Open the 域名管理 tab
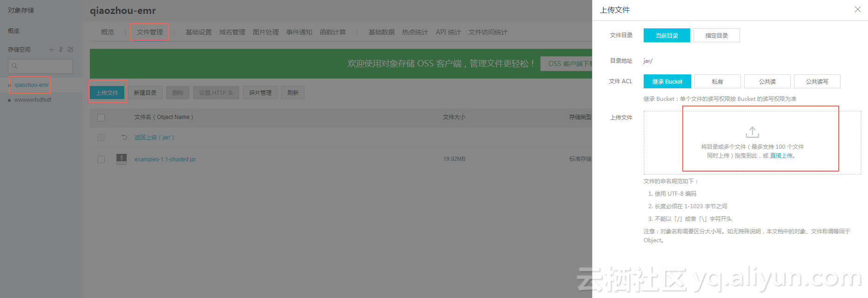Screen dimensions: 868x298 (232, 32)
